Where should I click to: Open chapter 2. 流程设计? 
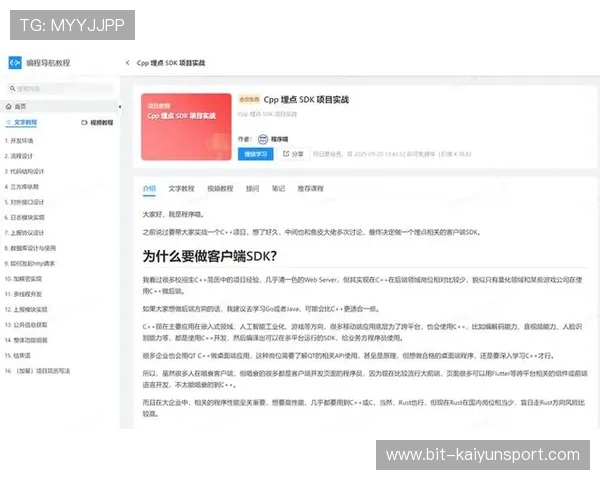pos(19,156)
